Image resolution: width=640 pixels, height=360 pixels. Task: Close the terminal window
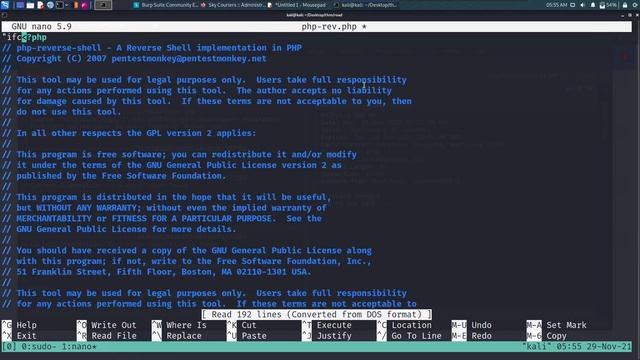click(x=637, y=15)
